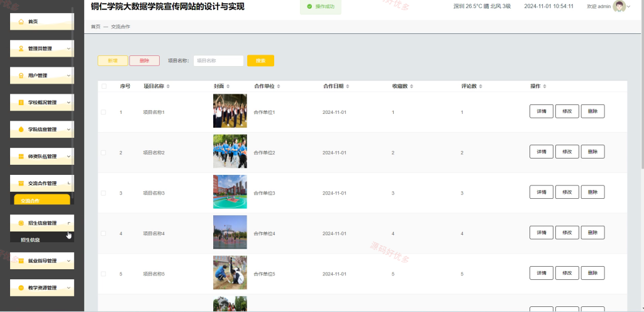The image size is (644, 312).
Task: Open the admin user dropdown arrow
Action: (x=628, y=6)
